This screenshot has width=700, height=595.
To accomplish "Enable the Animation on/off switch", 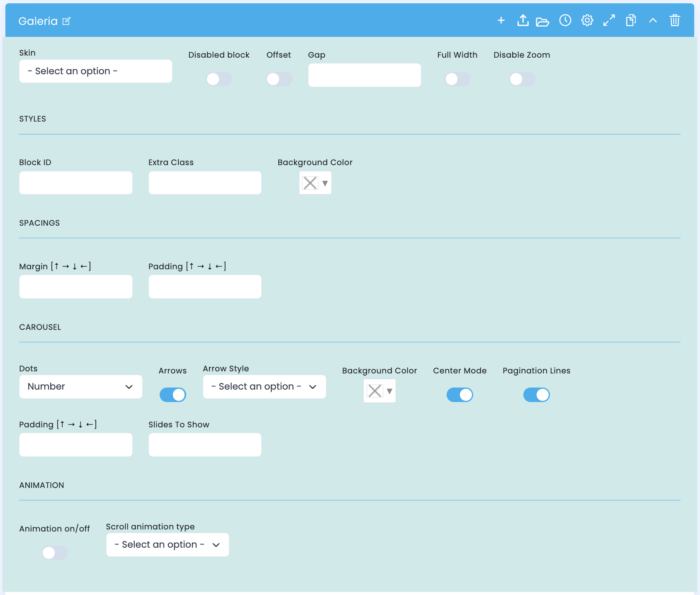I will pos(55,553).
